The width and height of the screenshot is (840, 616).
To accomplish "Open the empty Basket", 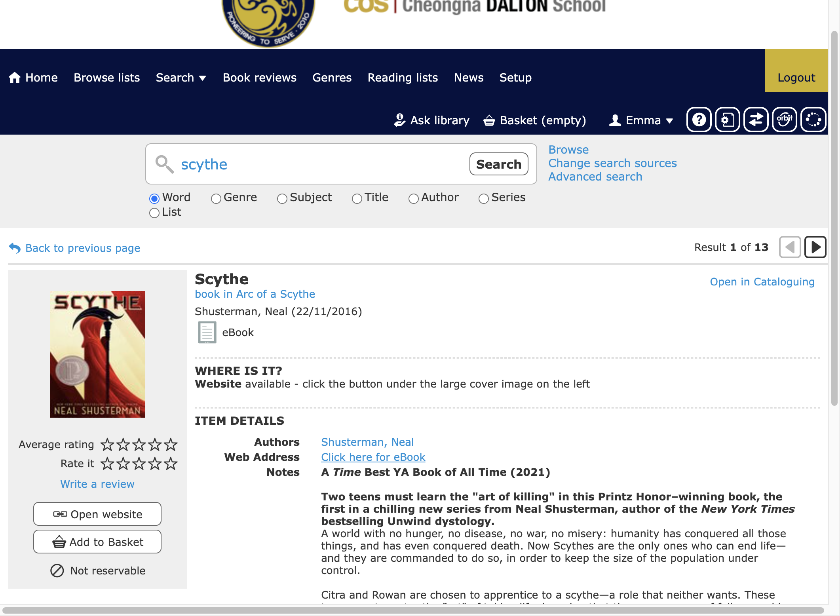I will click(x=535, y=120).
